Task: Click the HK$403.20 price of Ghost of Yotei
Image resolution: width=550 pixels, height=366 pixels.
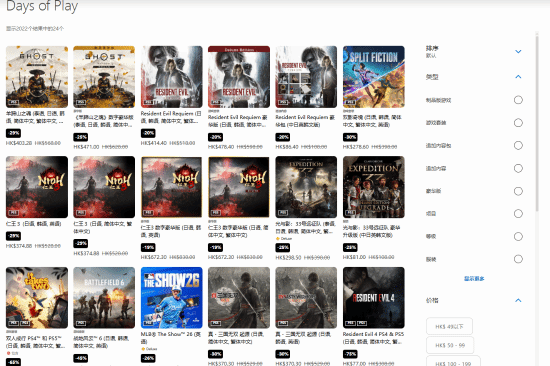Action: pos(18,143)
